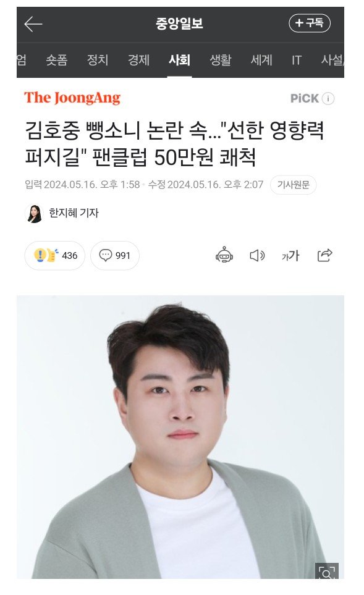The image size is (364, 595).
Task: Open the 사회 tab
Action: [x=180, y=60]
